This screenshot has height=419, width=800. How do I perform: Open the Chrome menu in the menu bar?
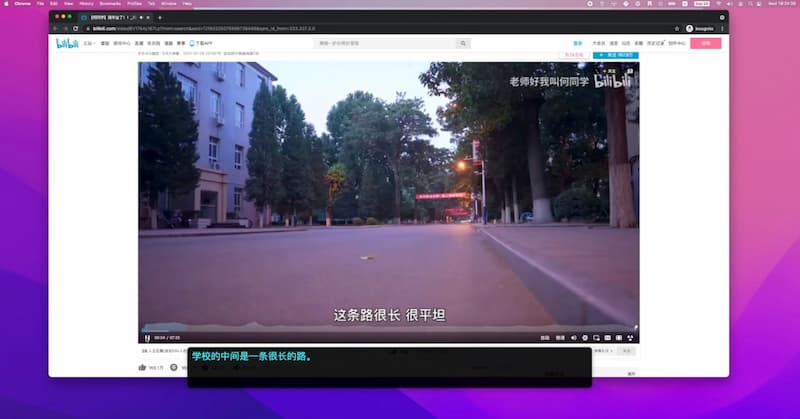pos(22,4)
